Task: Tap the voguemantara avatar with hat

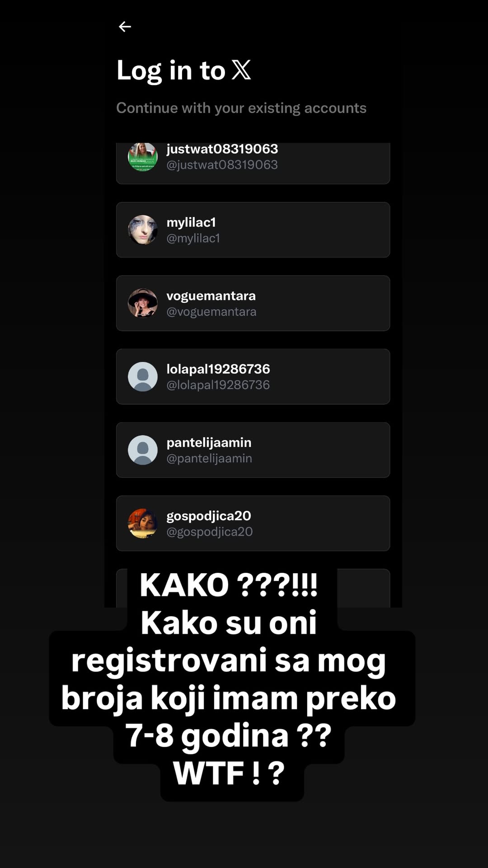Action: [x=143, y=303]
